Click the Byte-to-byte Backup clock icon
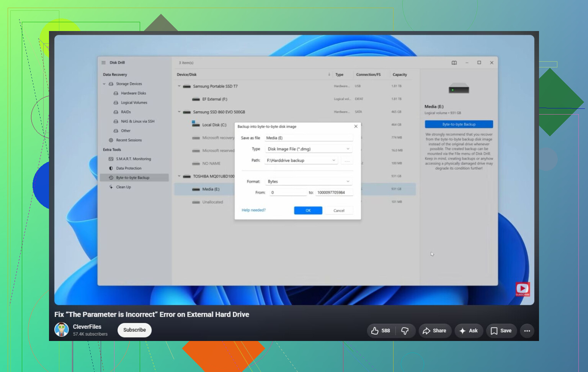 click(111, 178)
